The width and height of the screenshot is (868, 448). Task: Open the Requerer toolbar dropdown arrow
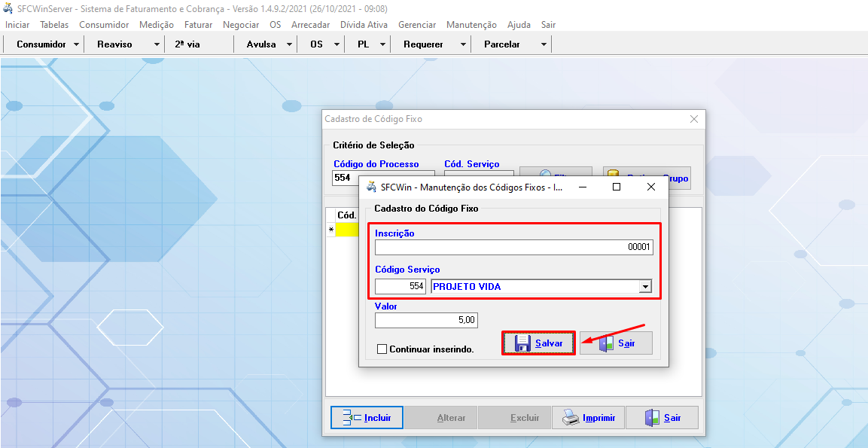(463, 44)
